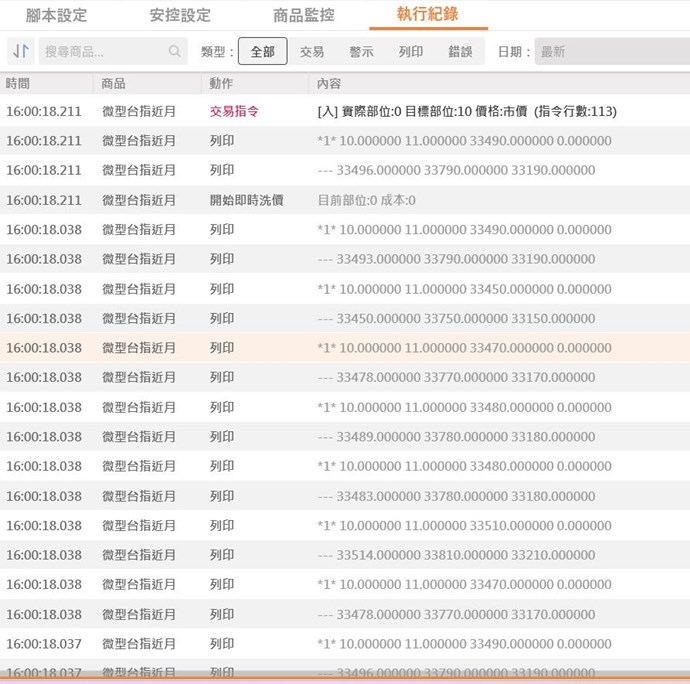This screenshot has height=684, width=690.
Task: Select the 開始即時洗價 action cell
Action: (x=246, y=200)
